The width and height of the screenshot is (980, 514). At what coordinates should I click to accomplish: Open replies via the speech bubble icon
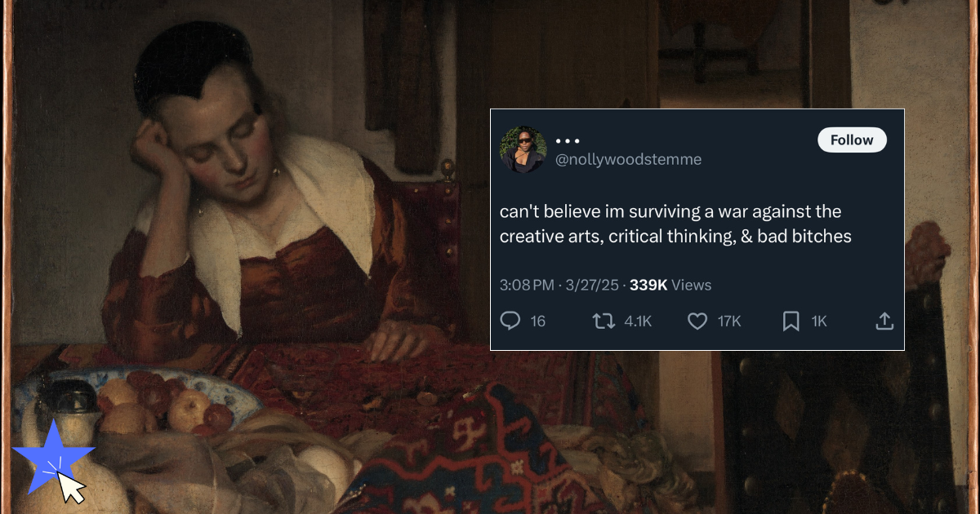click(510, 321)
